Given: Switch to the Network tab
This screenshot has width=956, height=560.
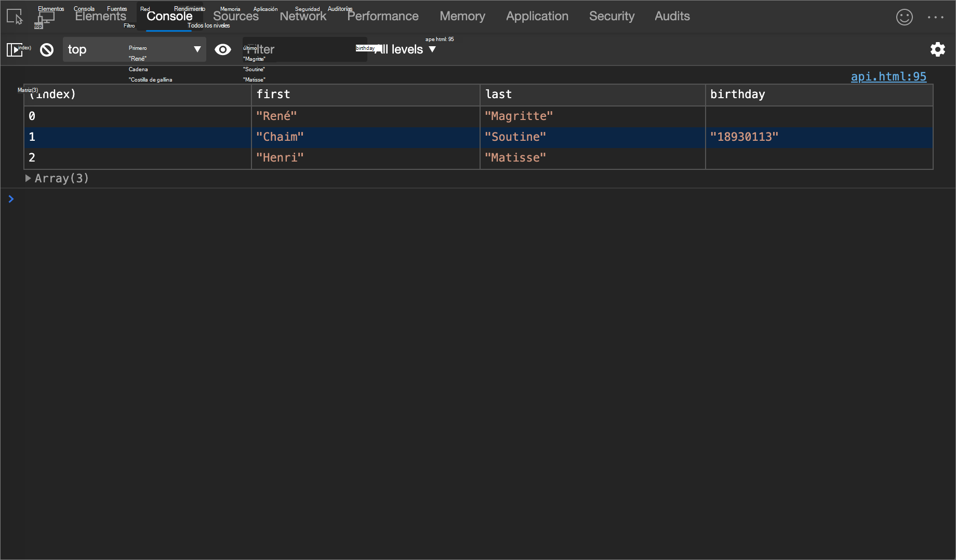Looking at the screenshot, I should click(303, 16).
